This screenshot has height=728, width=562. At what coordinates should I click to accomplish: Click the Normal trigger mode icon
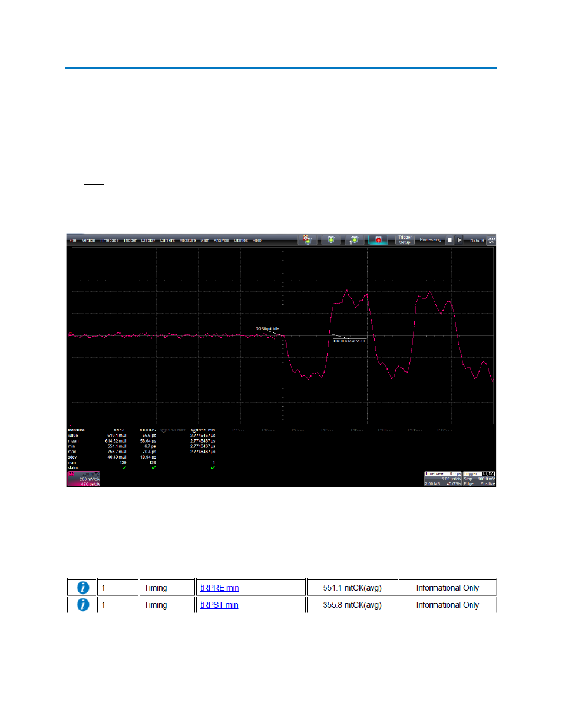(x=331, y=240)
